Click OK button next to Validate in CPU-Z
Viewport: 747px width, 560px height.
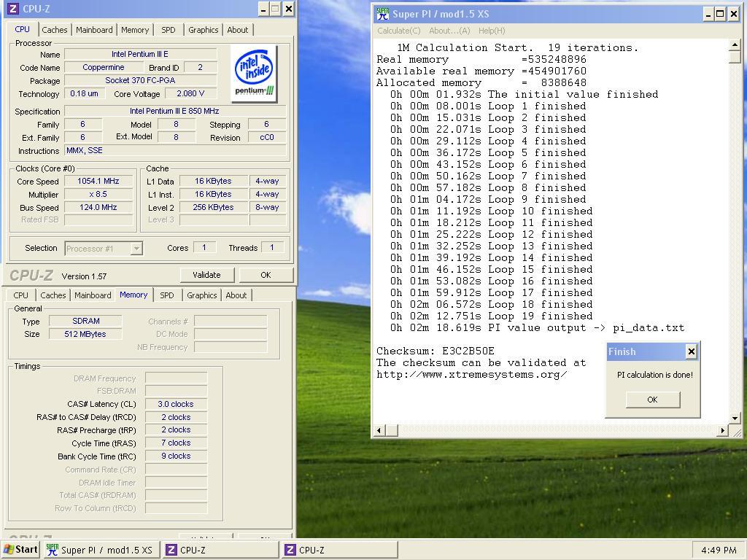266,275
